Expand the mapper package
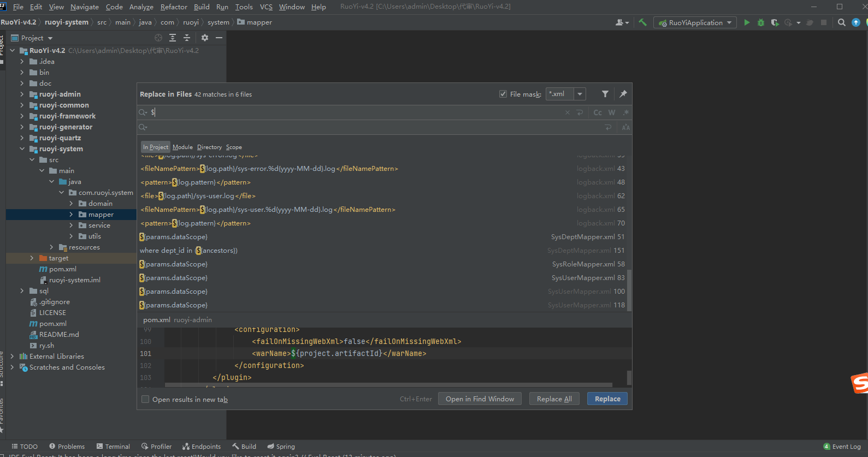The width and height of the screenshot is (868, 457). 71,215
